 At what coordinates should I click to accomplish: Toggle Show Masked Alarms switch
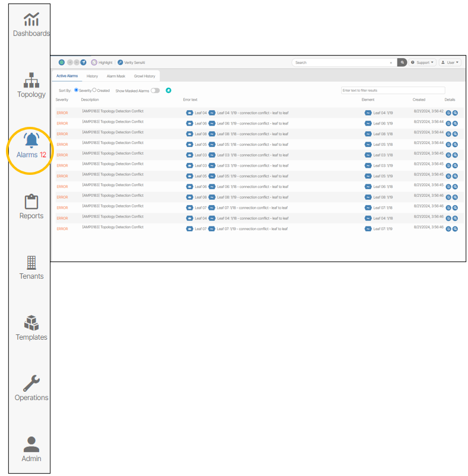(155, 91)
